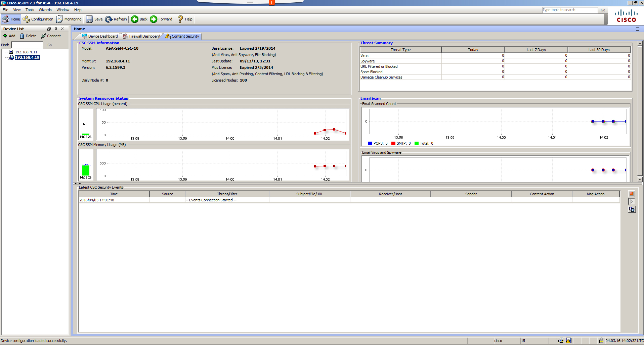
Task: Select the Spyware threat row
Action: pyautogui.click(x=495, y=61)
